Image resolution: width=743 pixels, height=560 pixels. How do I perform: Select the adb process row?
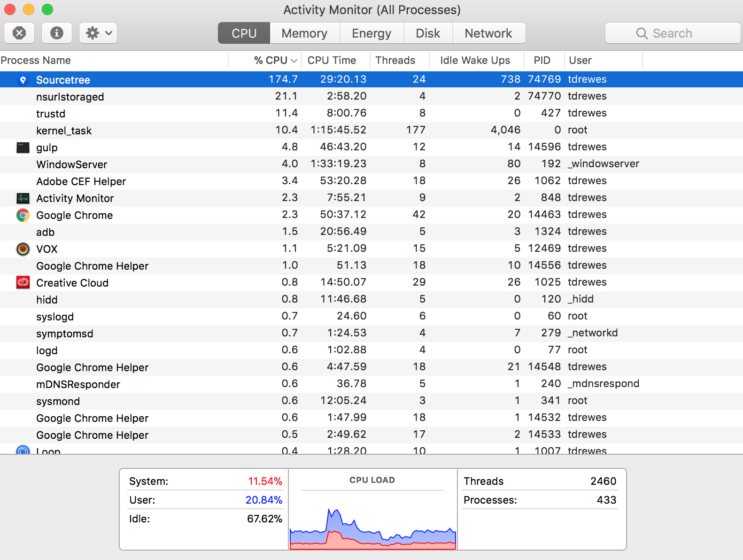click(x=371, y=232)
